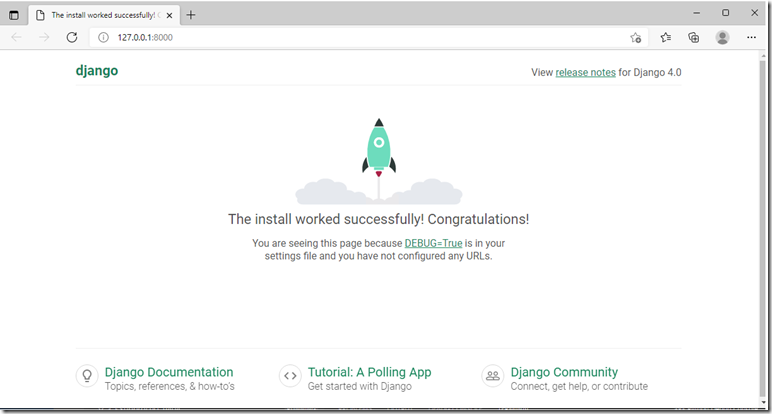
Task: Go back to previous page
Action: coord(16,37)
